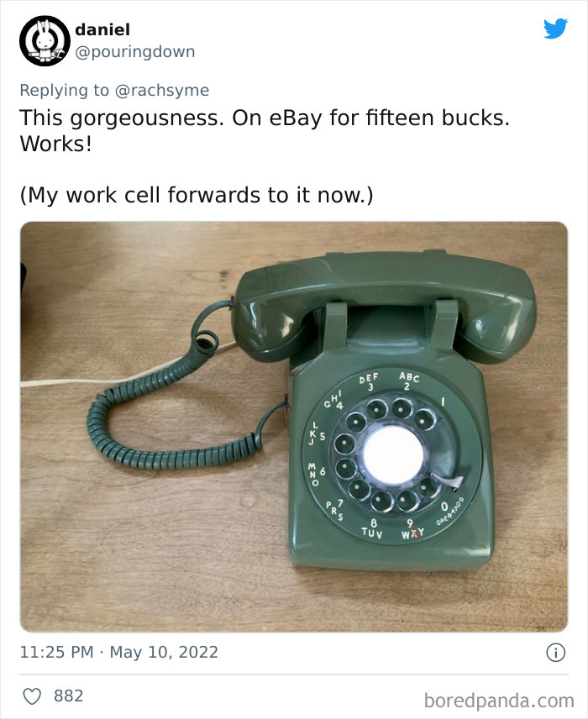Screen dimensions: 588x719
Task: View the 882 likes count
Action: tap(68, 695)
